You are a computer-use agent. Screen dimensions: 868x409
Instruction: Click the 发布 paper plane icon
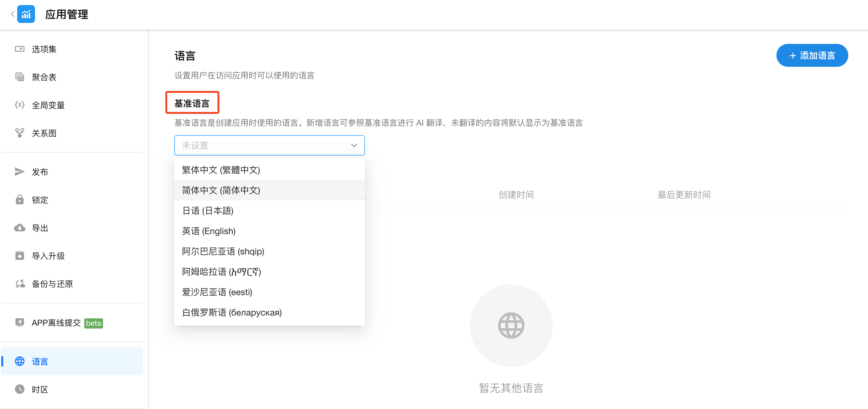coord(19,172)
